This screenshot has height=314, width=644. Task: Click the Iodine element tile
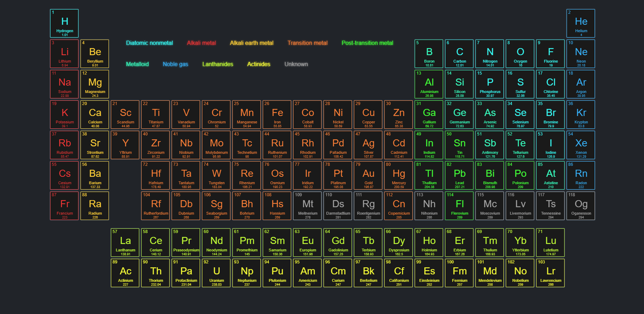pyautogui.click(x=550, y=145)
